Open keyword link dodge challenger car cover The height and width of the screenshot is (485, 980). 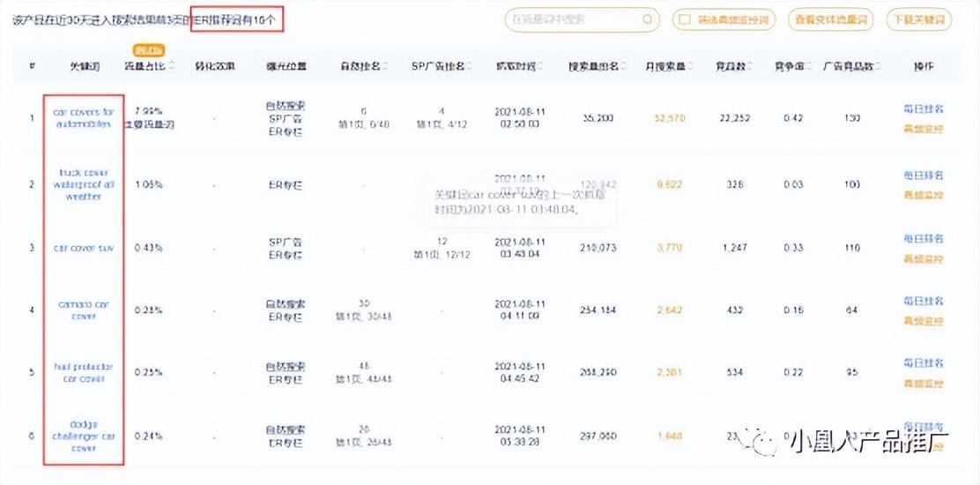tap(83, 436)
